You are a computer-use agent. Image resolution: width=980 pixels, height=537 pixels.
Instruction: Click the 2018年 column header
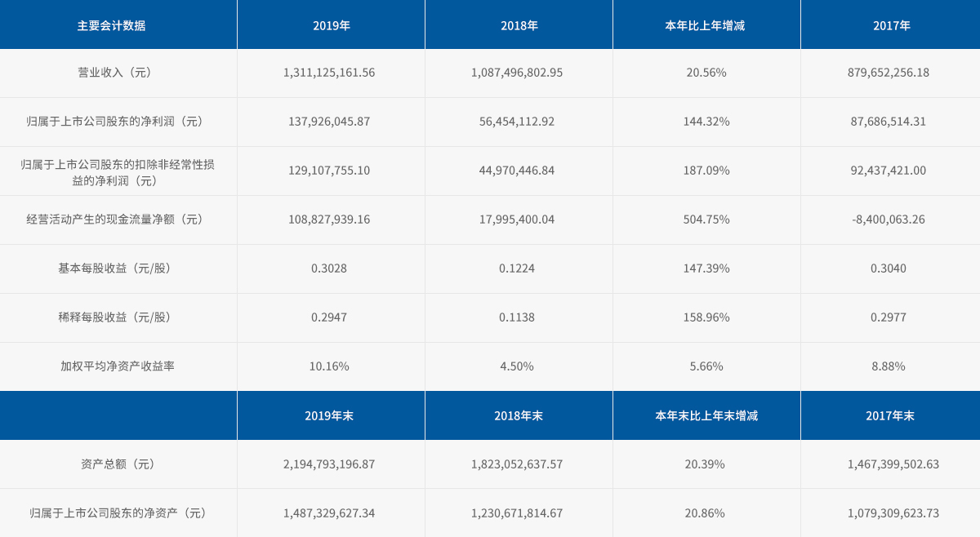coord(519,25)
